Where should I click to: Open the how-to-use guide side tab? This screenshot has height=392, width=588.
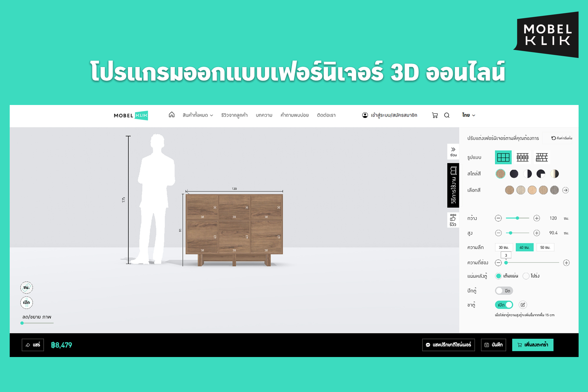point(453,185)
